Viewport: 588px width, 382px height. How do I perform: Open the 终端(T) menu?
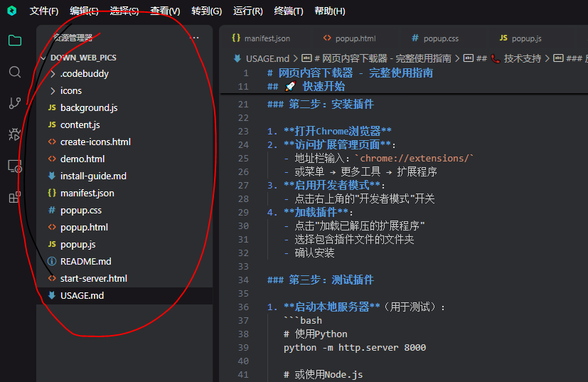click(289, 11)
